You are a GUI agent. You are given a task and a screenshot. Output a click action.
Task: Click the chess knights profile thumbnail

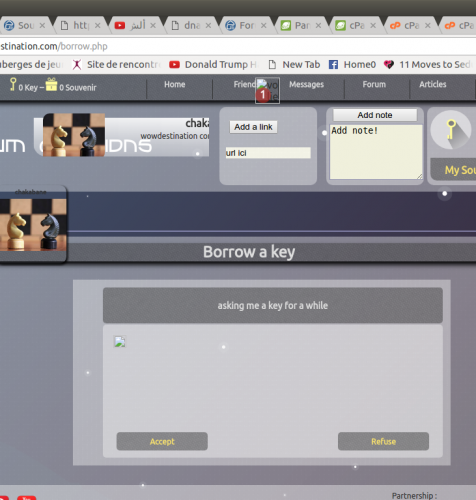33,225
